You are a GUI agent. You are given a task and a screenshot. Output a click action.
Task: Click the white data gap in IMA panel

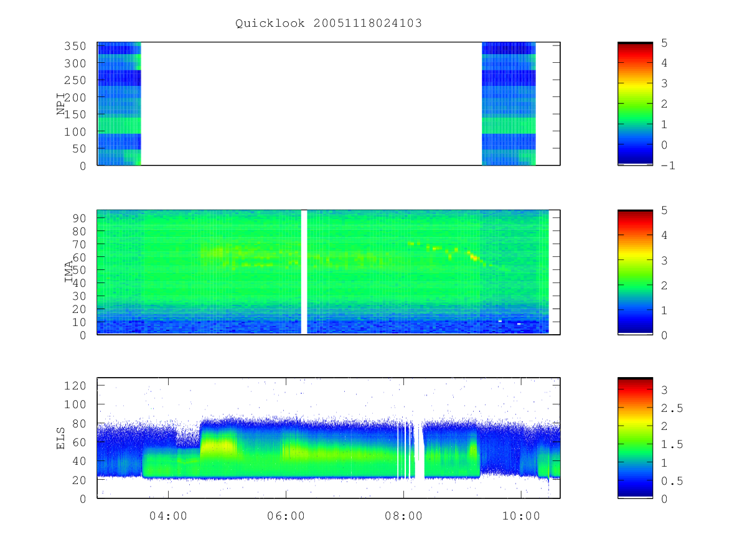tap(304, 272)
